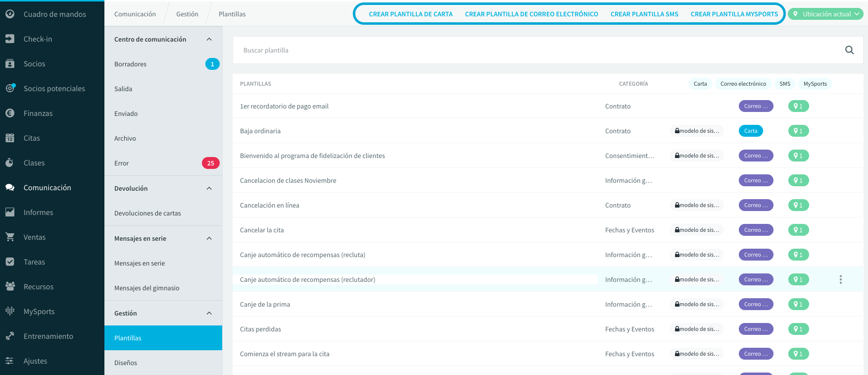Click the Entrenamiento dumbbell icon
Viewport: 868px width, 375px height.
[x=10, y=336]
